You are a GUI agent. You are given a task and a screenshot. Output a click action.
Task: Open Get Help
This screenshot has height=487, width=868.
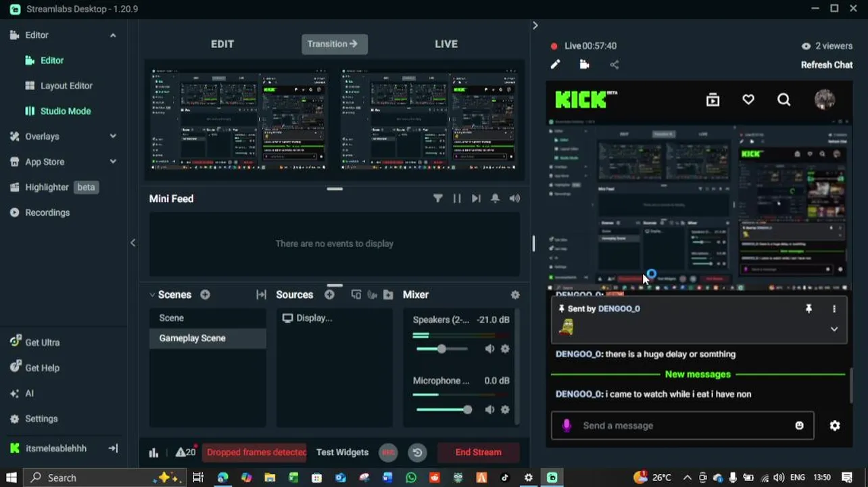[42, 368]
